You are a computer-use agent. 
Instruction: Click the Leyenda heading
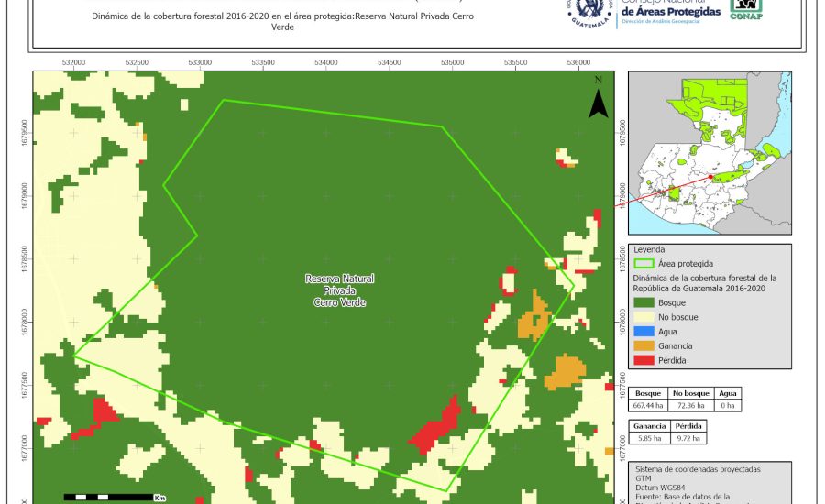pos(648,249)
